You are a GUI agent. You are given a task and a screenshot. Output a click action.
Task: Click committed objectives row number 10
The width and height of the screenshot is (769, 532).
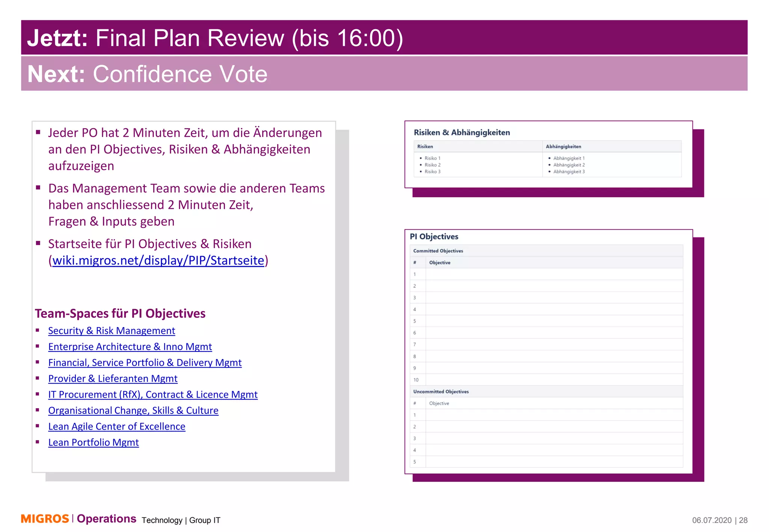coord(546,380)
